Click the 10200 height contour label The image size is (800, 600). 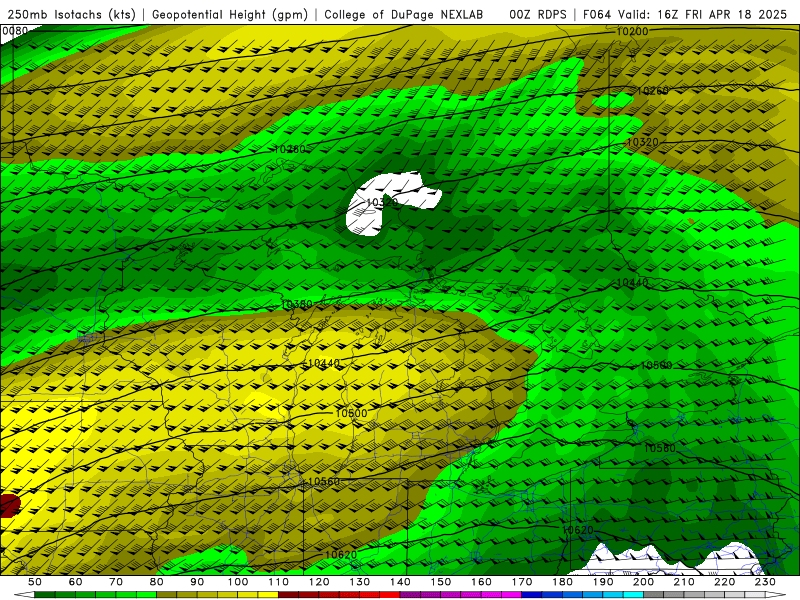632,32
